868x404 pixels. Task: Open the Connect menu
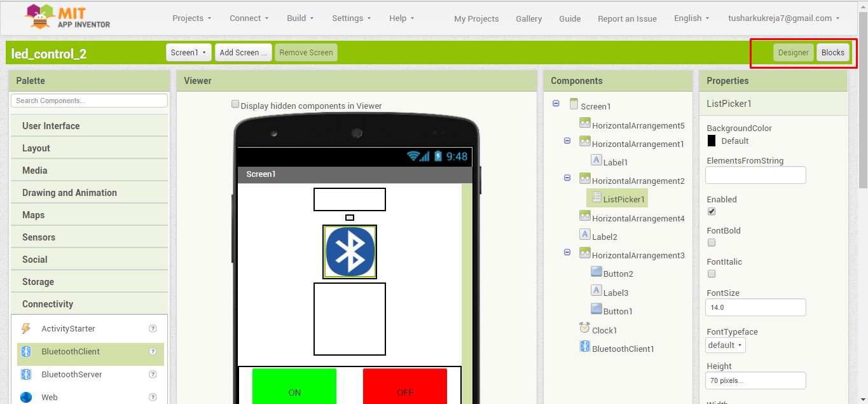click(249, 18)
